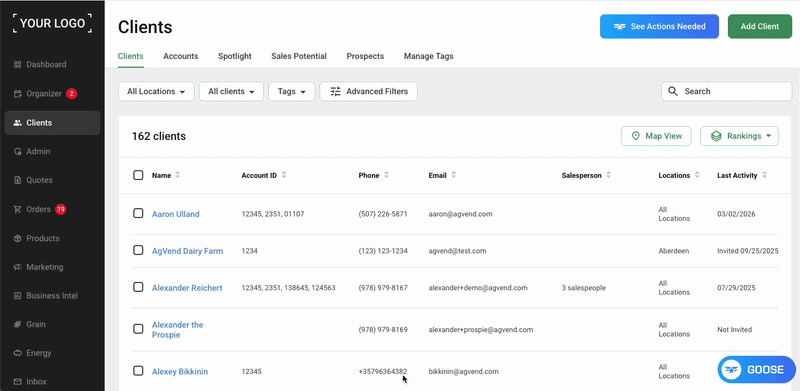The image size is (800, 391).
Task: Click the Orders red badge 19
Action: click(61, 209)
